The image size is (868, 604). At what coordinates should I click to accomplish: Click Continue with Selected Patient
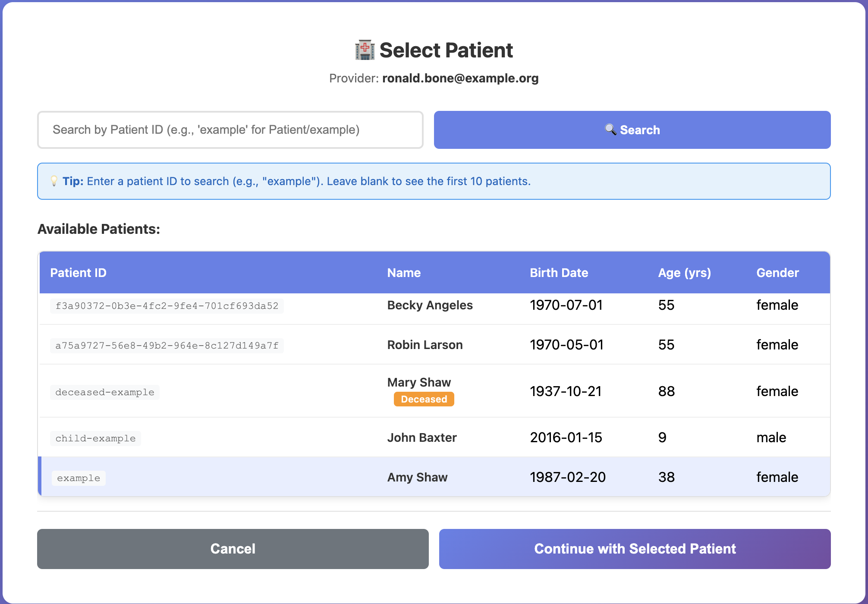pyautogui.click(x=635, y=549)
